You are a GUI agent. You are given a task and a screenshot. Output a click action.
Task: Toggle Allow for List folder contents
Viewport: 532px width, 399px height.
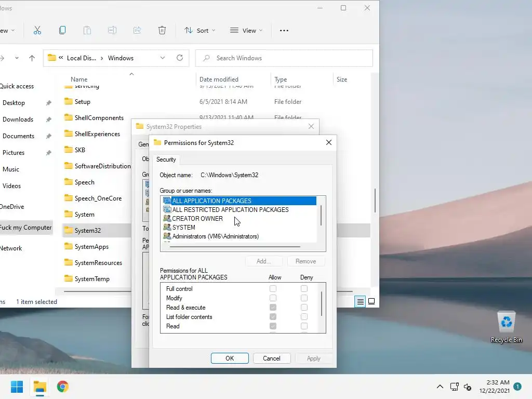click(273, 316)
